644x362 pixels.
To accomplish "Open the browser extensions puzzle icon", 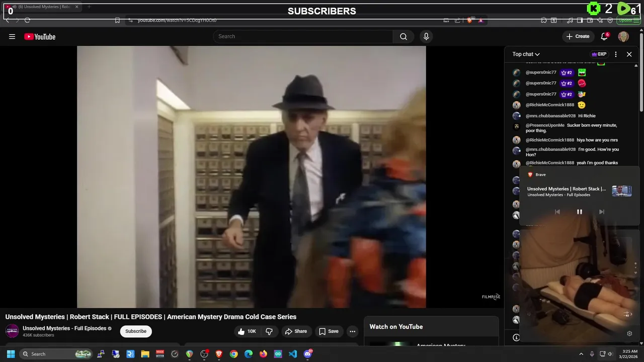I will 544,20.
